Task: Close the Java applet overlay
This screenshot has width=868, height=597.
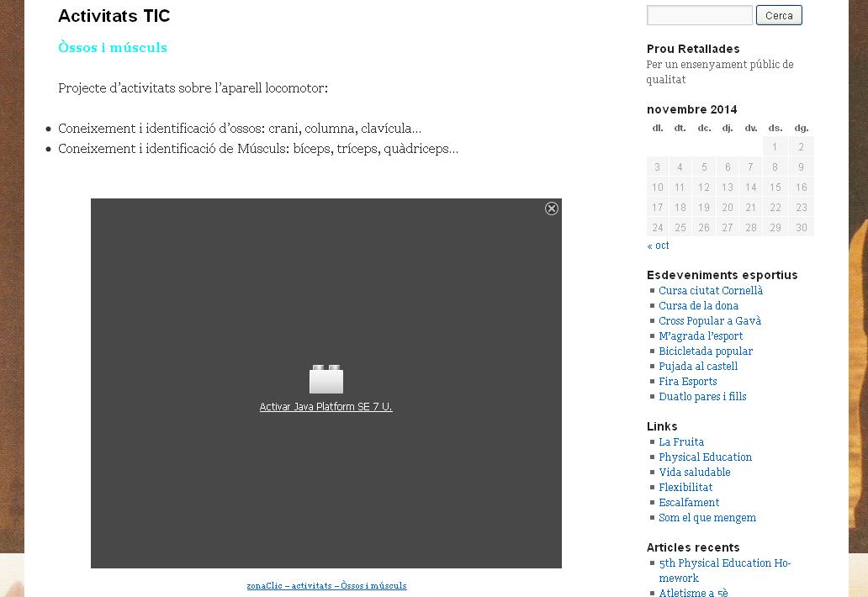Action: (552, 209)
